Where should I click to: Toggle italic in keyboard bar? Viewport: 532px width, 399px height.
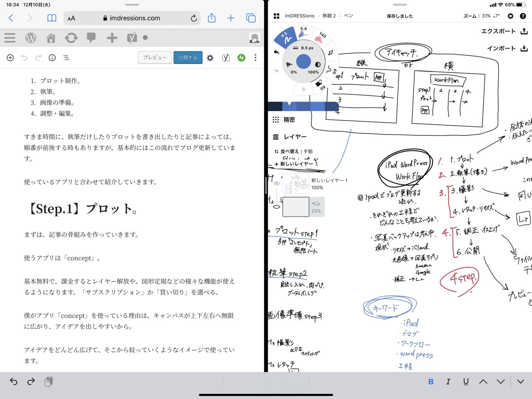point(448,382)
